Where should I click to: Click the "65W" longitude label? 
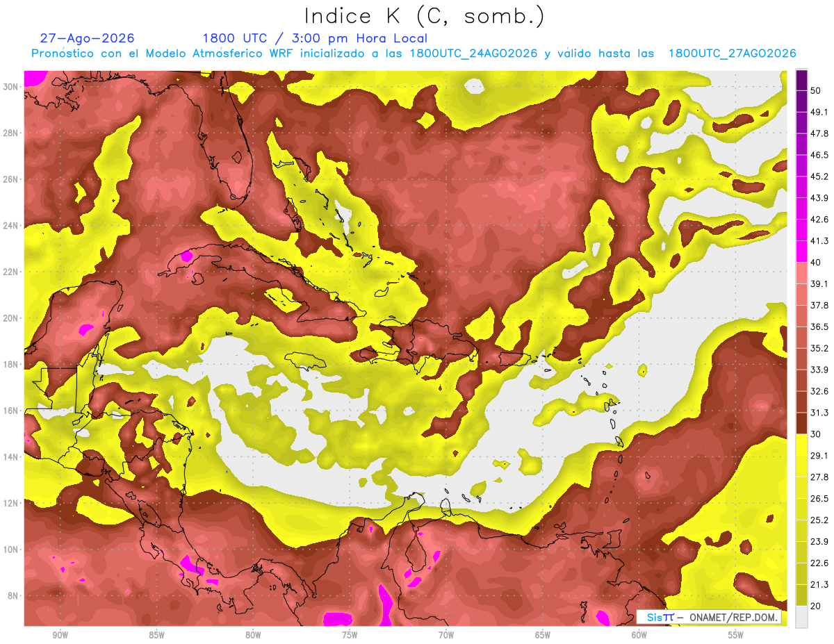pyautogui.click(x=543, y=635)
